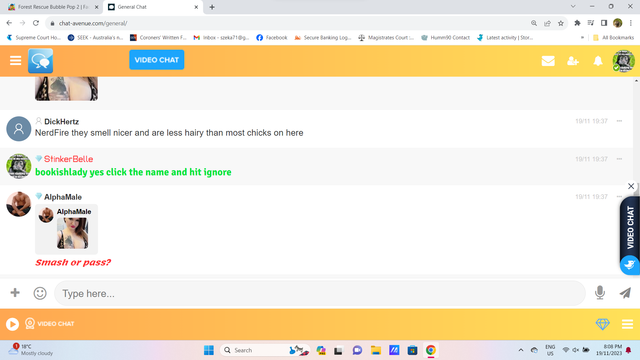Open friend requests icon

point(573,61)
